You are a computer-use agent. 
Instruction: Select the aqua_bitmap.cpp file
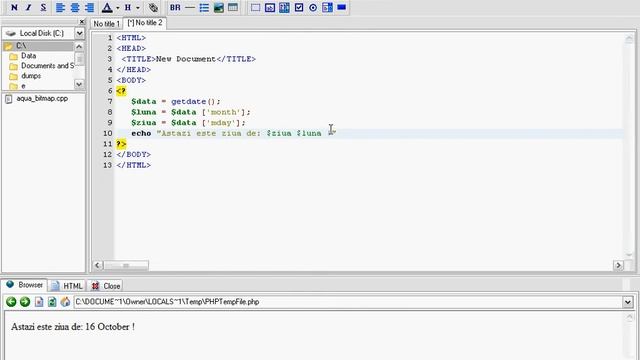42,98
